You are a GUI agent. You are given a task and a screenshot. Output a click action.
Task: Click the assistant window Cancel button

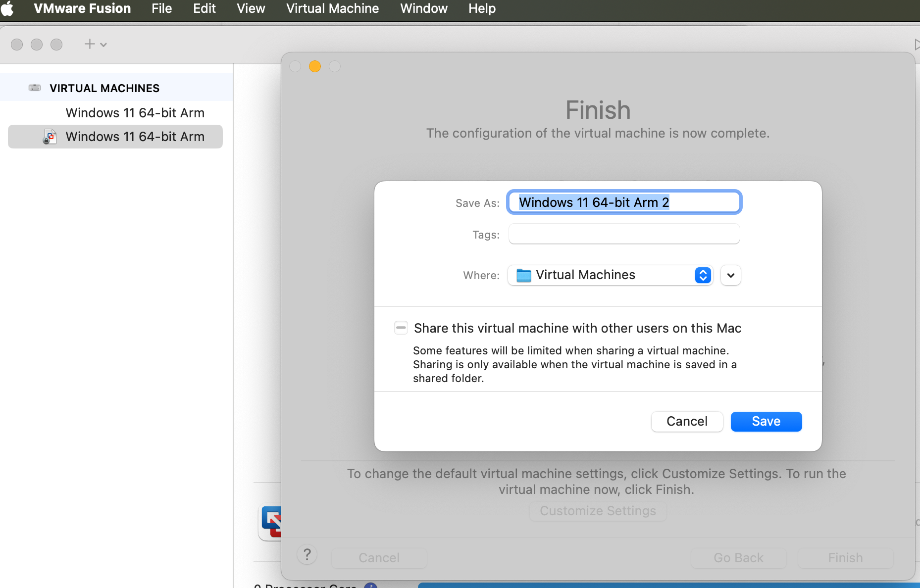(379, 558)
